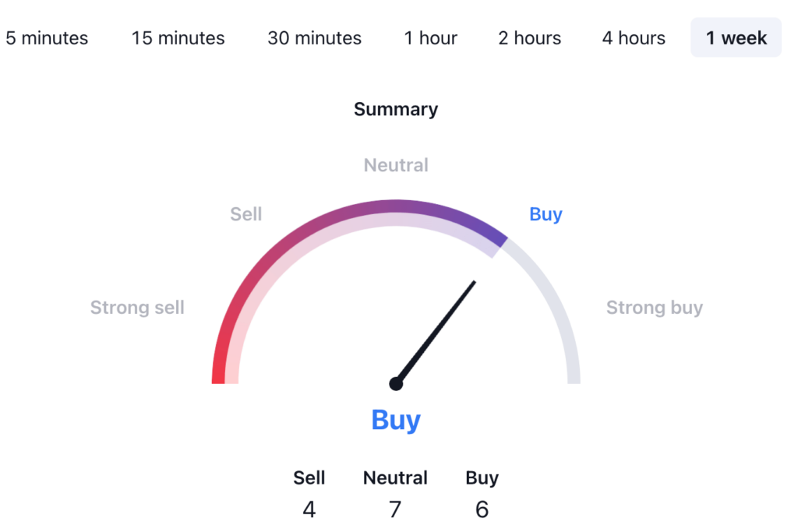Click the Sell count of 4
This screenshot has width=798, height=532.
309,509
